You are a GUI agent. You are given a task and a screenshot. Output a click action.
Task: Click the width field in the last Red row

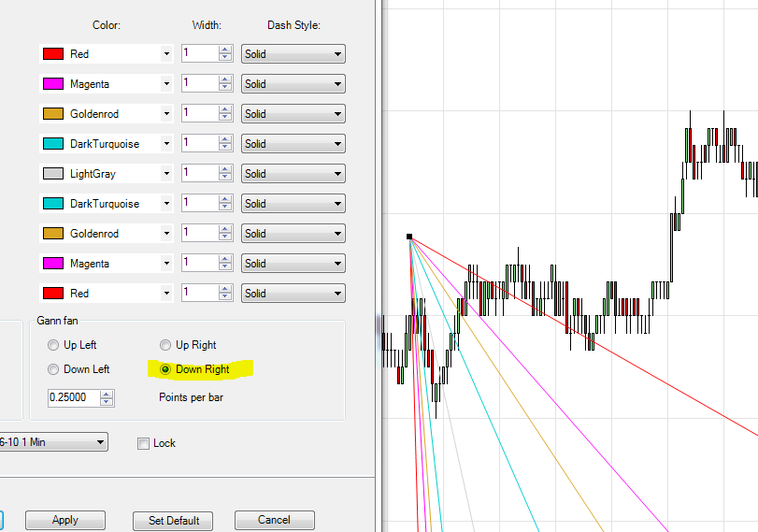pos(200,293)
